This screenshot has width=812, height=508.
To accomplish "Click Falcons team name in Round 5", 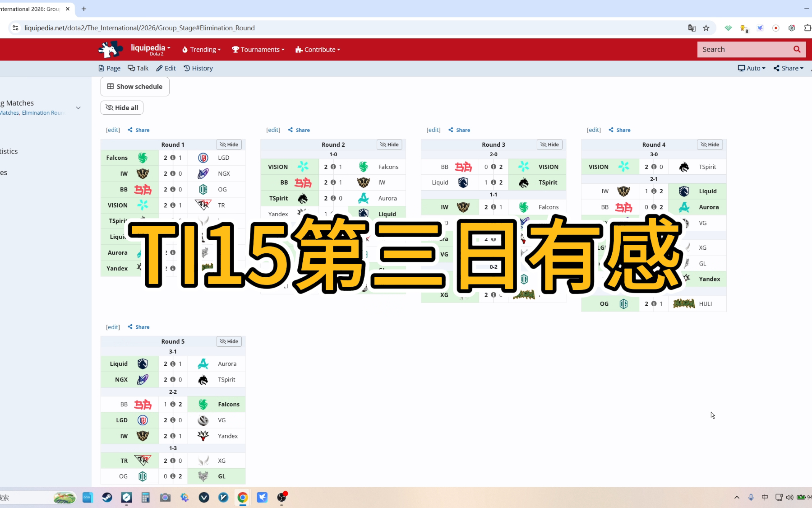I will pyautogui.click(x=229, y=404).
